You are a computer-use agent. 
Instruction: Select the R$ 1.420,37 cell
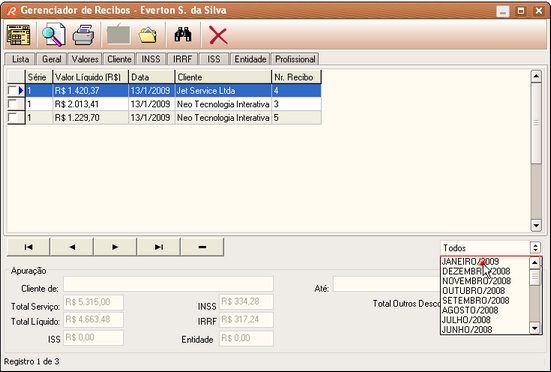(x=91, y=91)
